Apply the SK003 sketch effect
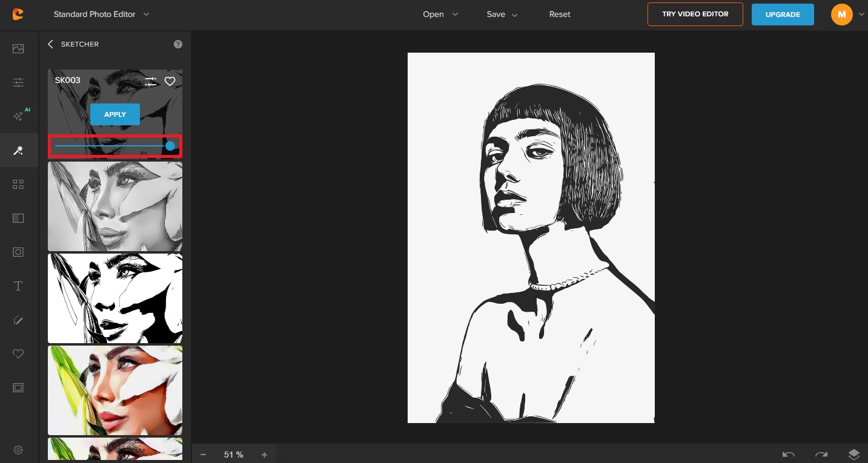868x463 pixels. coord(115,114)
